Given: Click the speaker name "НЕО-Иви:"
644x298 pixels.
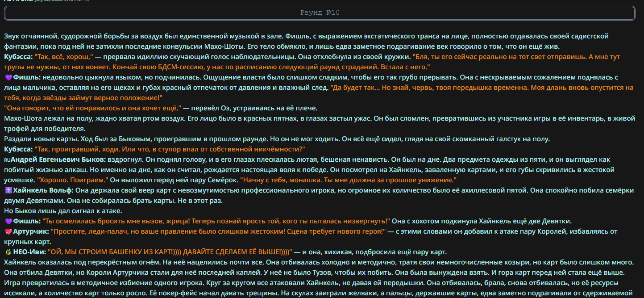Looking at the screenshot, I should coord(29,252).
